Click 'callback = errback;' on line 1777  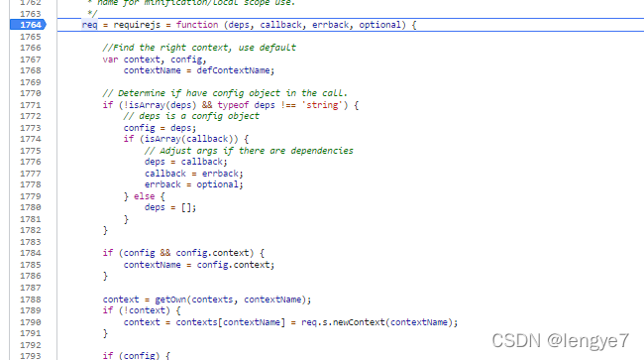(x=194, y=174)
